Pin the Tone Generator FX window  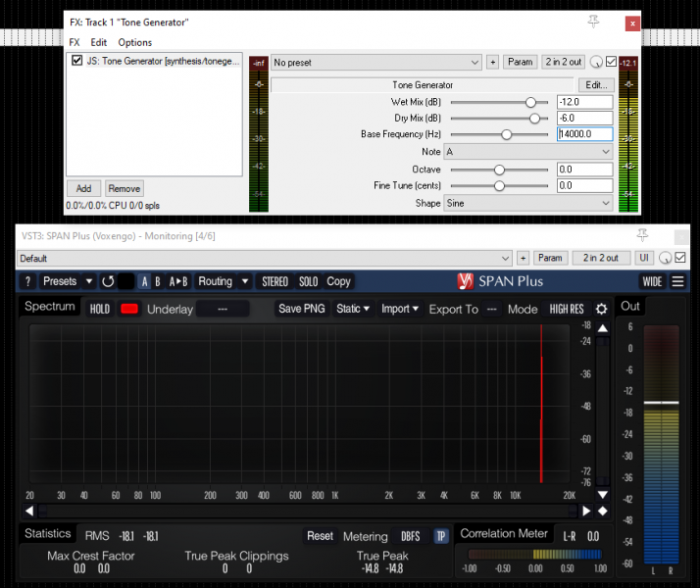point(593,21)
